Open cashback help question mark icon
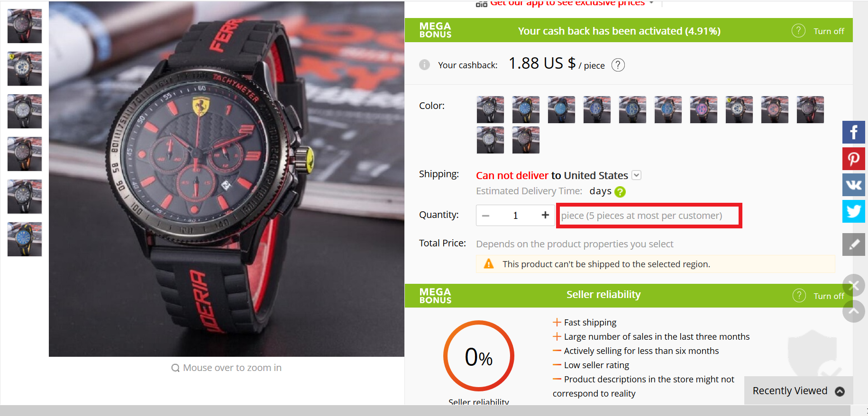The image size is (868, 416). (x=618, y=65)
